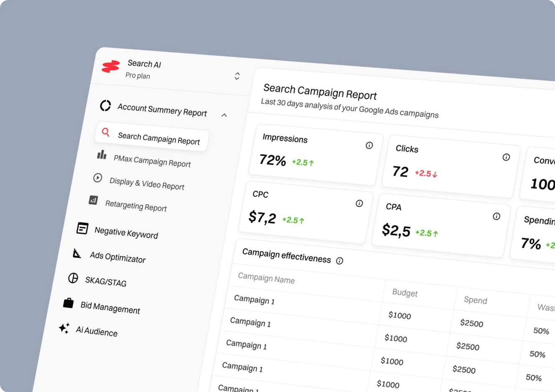Viewport: 555px width, 392px height.
Task: Open Negative Keyword page
Action: tap(126, 233)
